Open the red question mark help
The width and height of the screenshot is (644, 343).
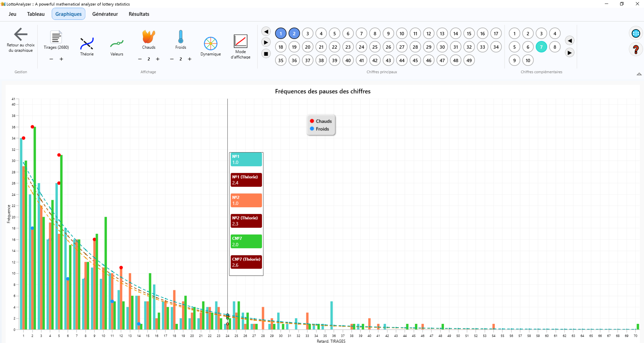(x=635, y=49)
